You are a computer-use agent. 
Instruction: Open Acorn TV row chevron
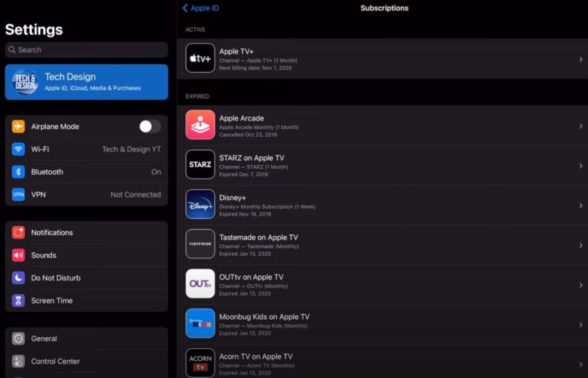click(580, 365)
